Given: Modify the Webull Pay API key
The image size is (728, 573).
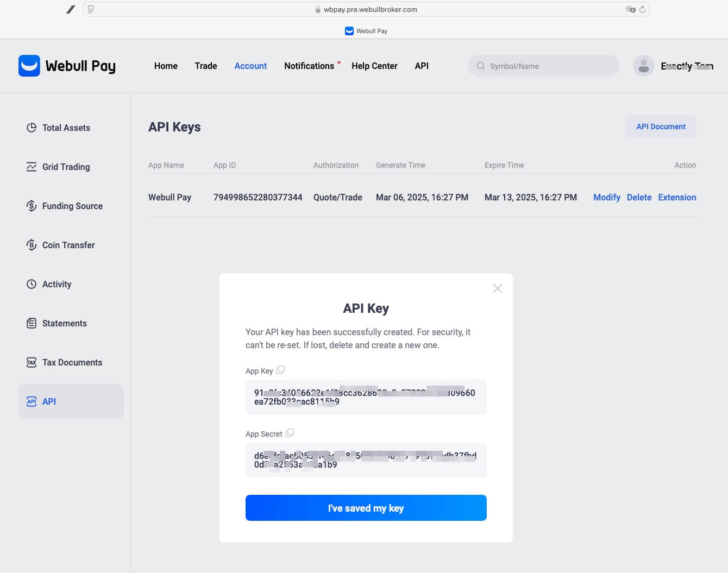Looking at the screenshot, I should [x=607, y=197].
